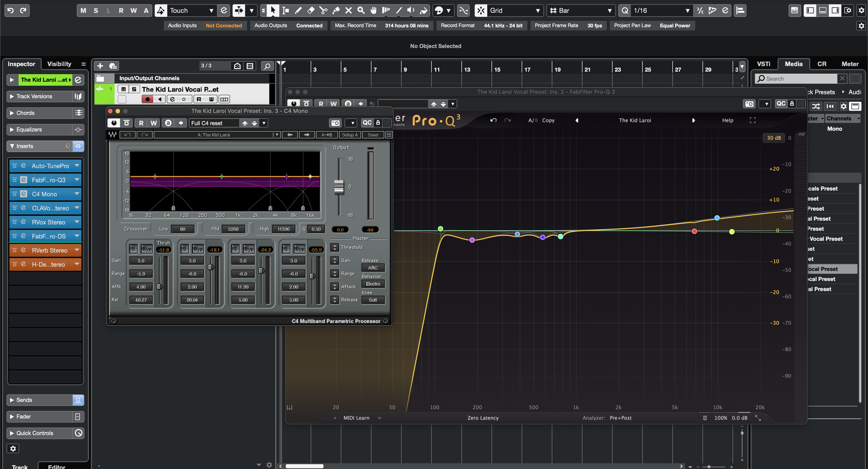
Task: Mute The Kid Laroi Vocal track
Action: point(124,89)
